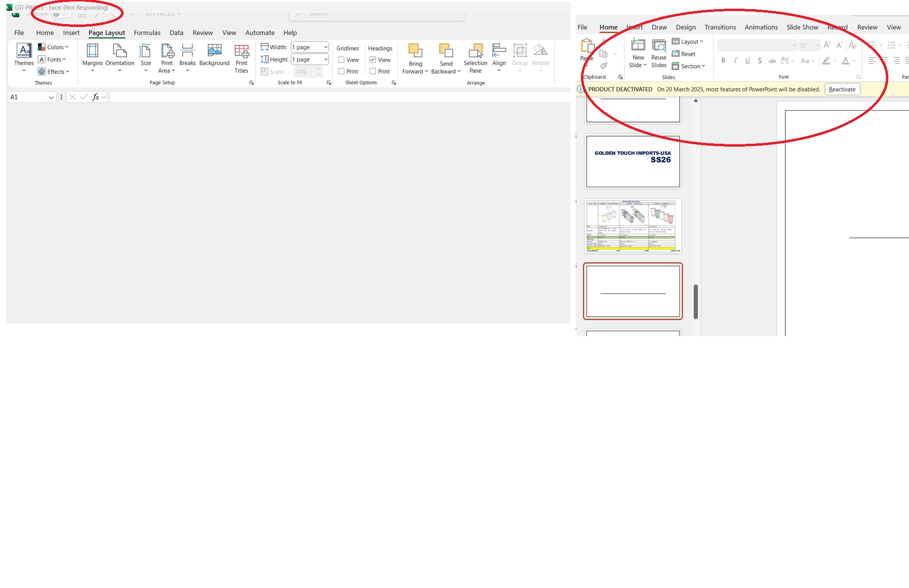Uncheck the Headings View checkbox

373,60
